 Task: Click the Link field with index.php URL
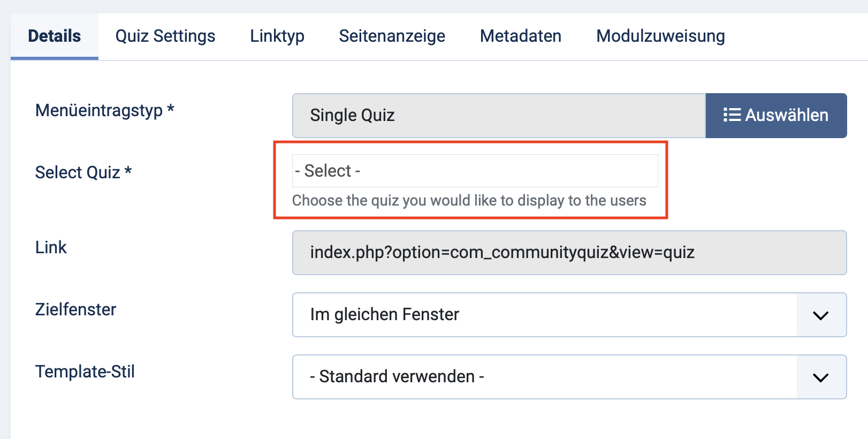569,253
